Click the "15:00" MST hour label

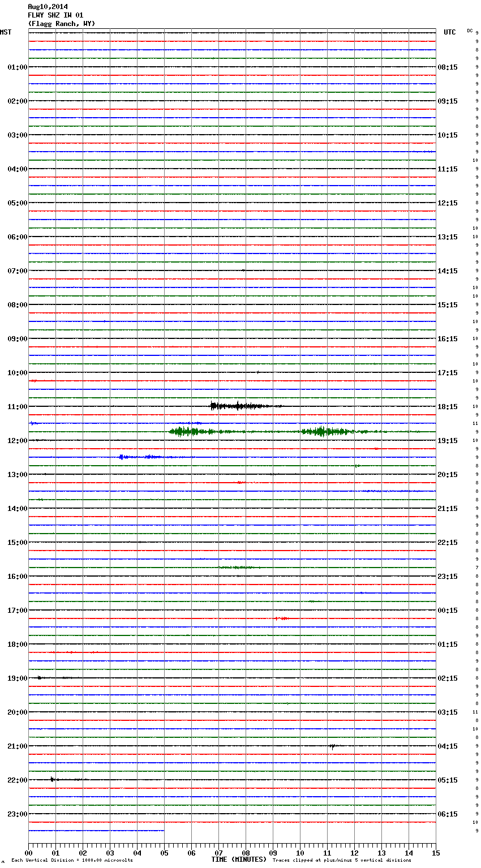pos(18,543)
